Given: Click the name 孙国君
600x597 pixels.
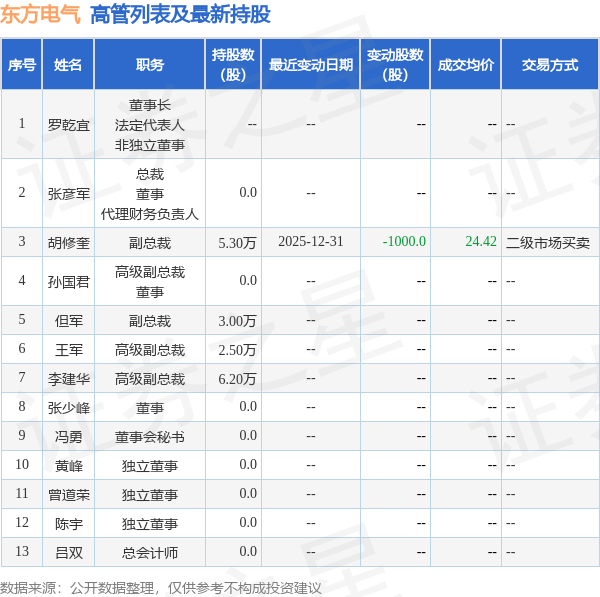Looking at the screenshot, I should (x=68, y=282).
